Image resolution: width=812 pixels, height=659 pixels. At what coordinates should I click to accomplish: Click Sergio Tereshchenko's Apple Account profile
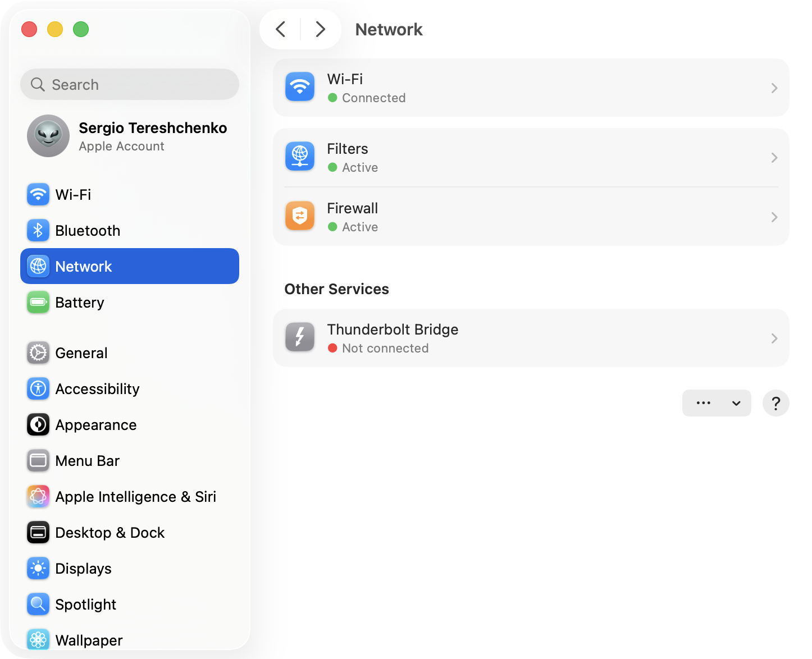[x=129, y=136]
